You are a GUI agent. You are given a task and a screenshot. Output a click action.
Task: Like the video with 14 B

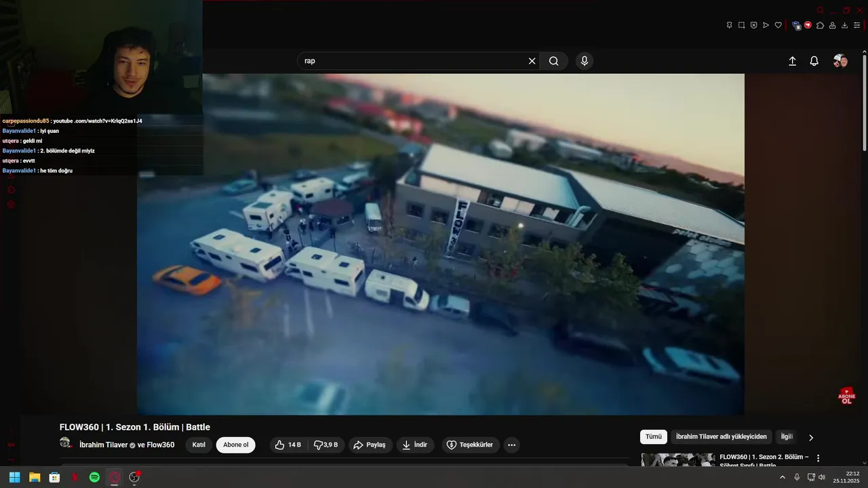[288, 445]
